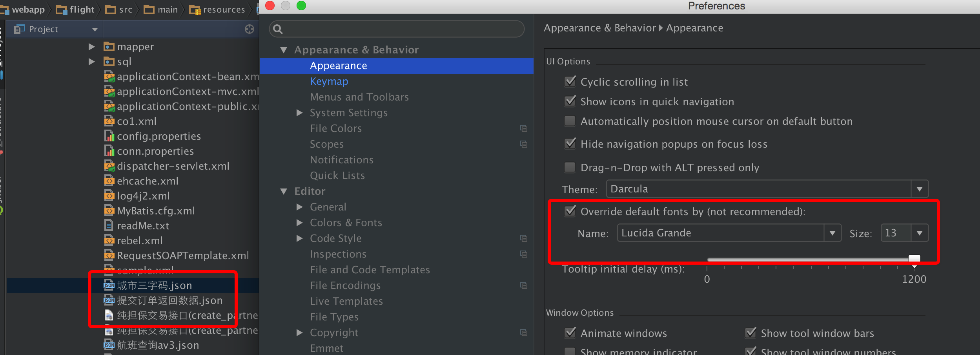Click the conn.properties file icon

(x=109, y=151)
